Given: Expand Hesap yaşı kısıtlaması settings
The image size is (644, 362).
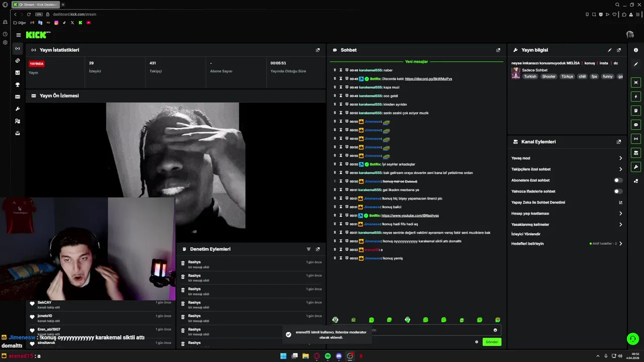Looking at the screenshot, I should (620, 214).
